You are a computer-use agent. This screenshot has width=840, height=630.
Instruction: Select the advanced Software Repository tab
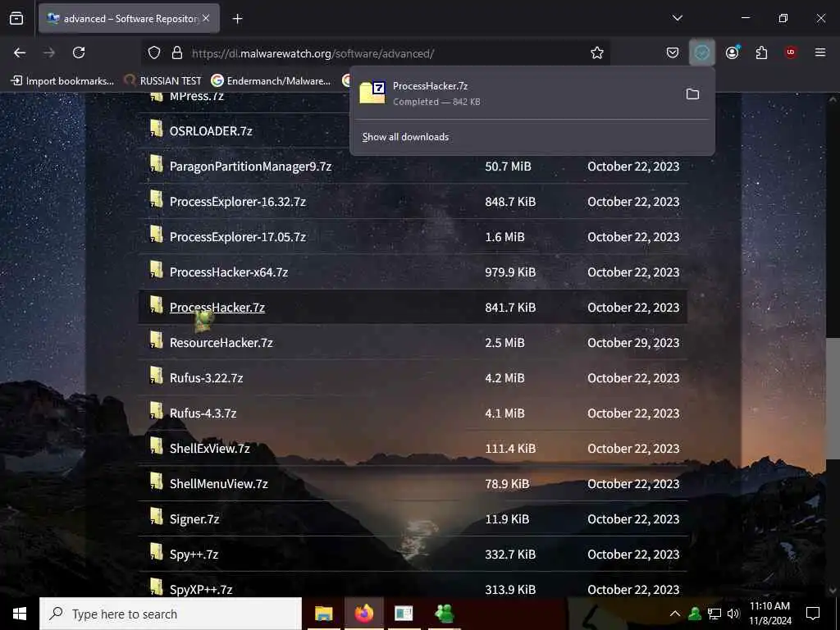[x=129, y=19]
